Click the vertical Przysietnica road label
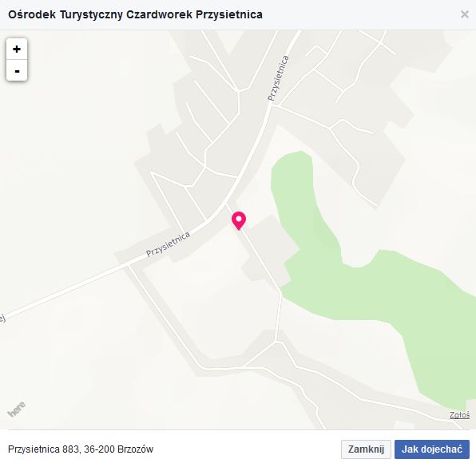 click(x=278, y=78)
